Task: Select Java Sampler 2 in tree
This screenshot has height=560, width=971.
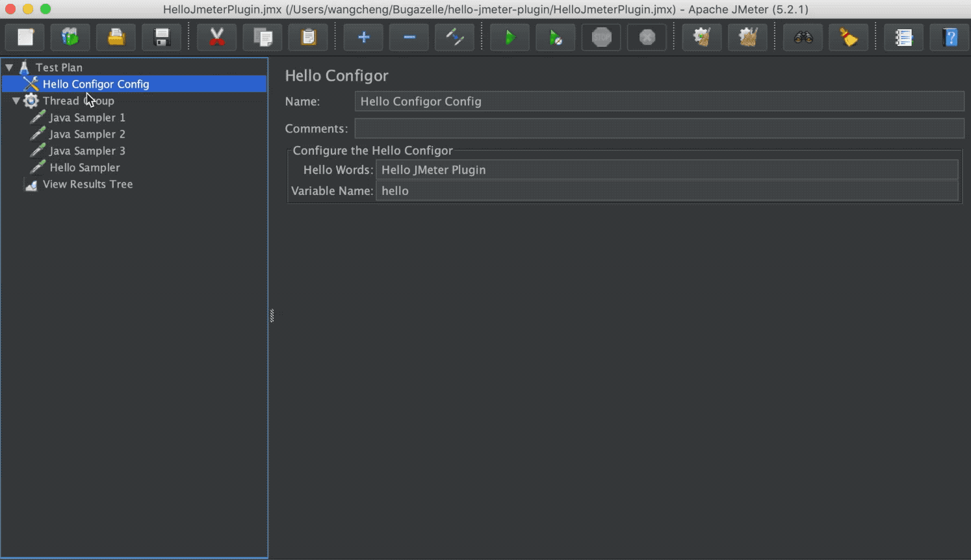Action: pyautogui.click(x=87, y=134)
